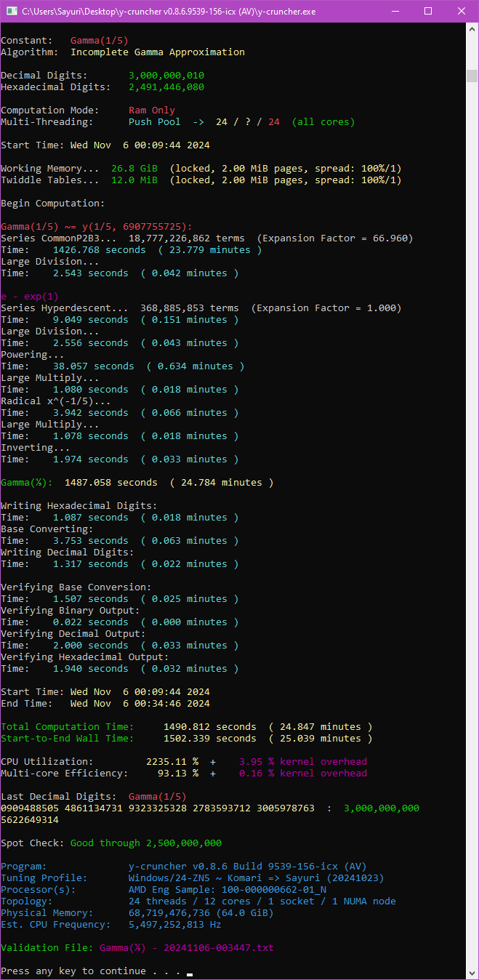Click the Total Computation Time label

[68, 727]
